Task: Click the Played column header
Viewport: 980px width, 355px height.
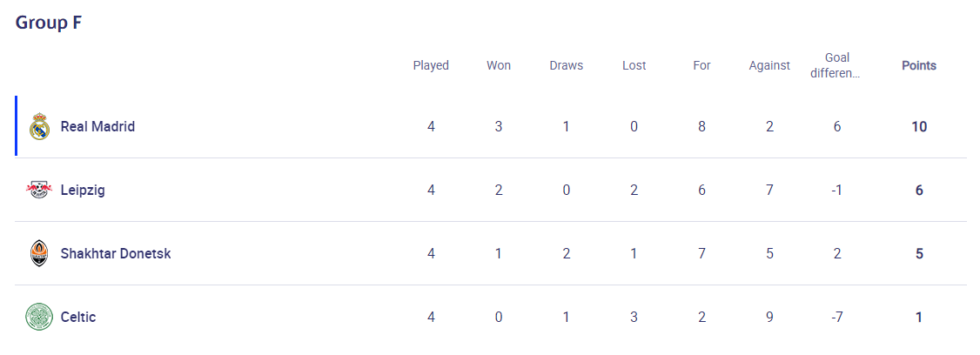Action: [x=431, y=65]
